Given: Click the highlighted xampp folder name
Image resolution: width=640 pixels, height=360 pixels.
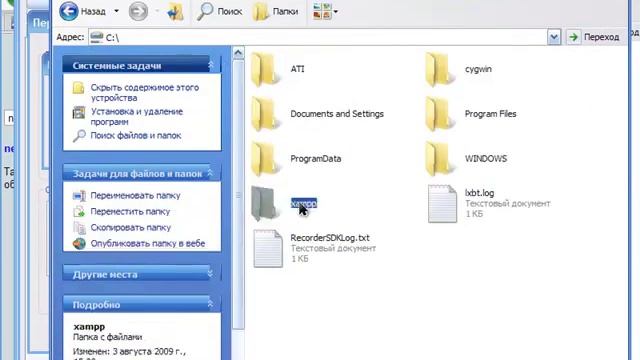Looking at the screenshot, I should [x=304, y=203].
